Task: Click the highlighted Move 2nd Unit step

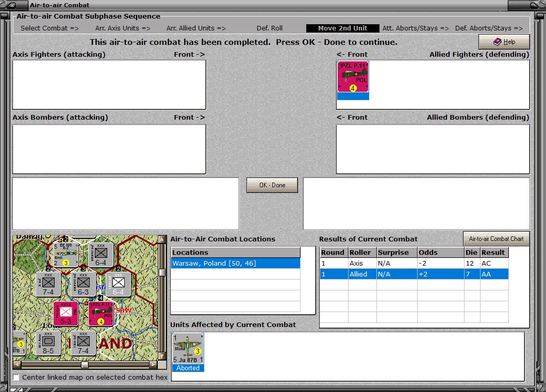Action: (343, 28)
